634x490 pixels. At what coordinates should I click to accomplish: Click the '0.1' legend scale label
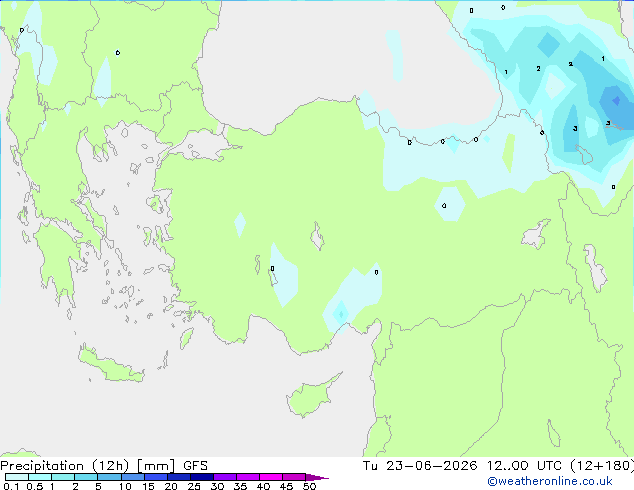tap(11, 486)
